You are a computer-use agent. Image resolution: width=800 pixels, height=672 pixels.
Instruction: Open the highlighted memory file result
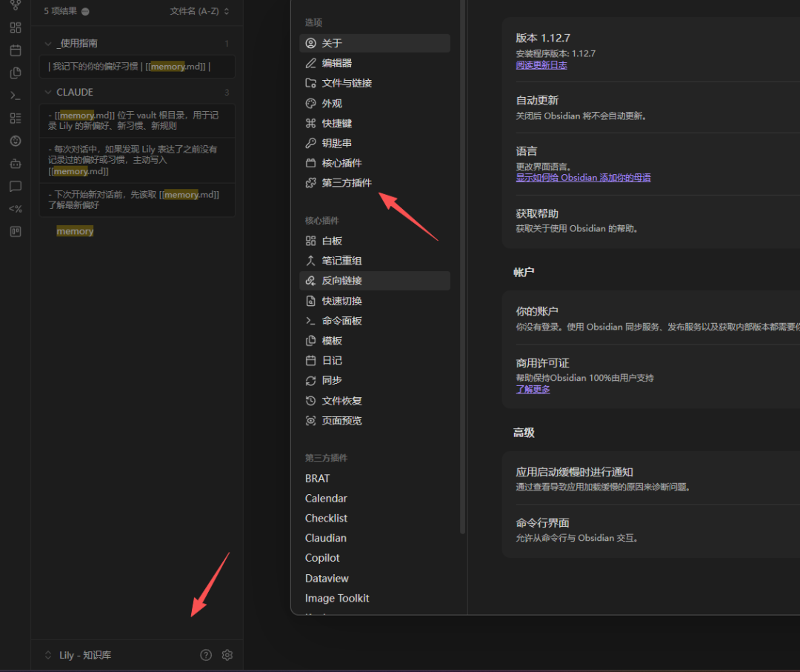pyautogui.click(x=75, y=231)
